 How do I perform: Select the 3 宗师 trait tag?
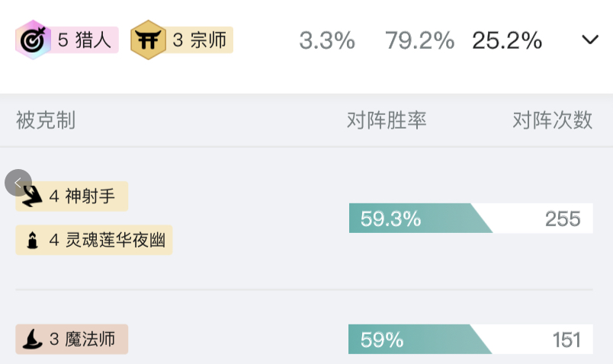coord(182,40)
